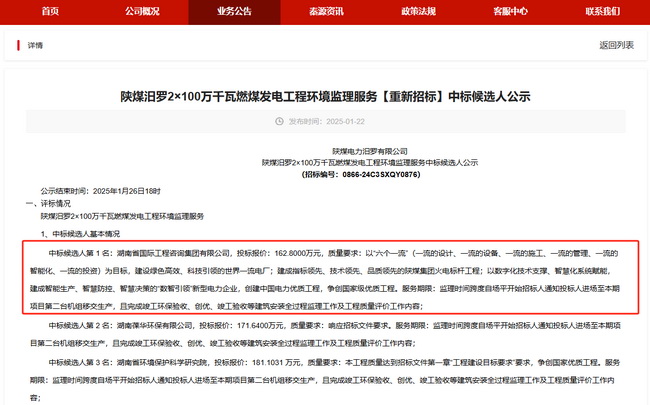The height and width of the screenshot is (405, 650).
Task: Click the highlighted first-place candidate paragraph
Action: [325, 279]
